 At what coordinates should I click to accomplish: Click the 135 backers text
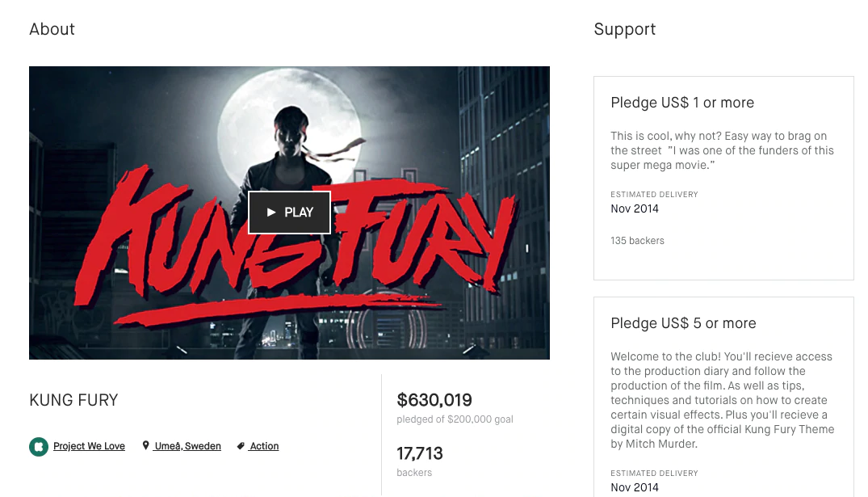point(637,241)
